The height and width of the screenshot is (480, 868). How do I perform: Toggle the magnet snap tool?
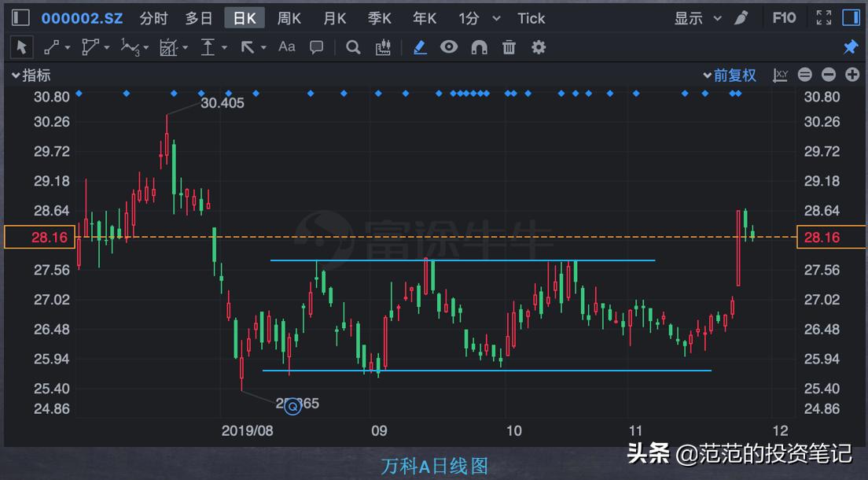(x=480, y=47)
